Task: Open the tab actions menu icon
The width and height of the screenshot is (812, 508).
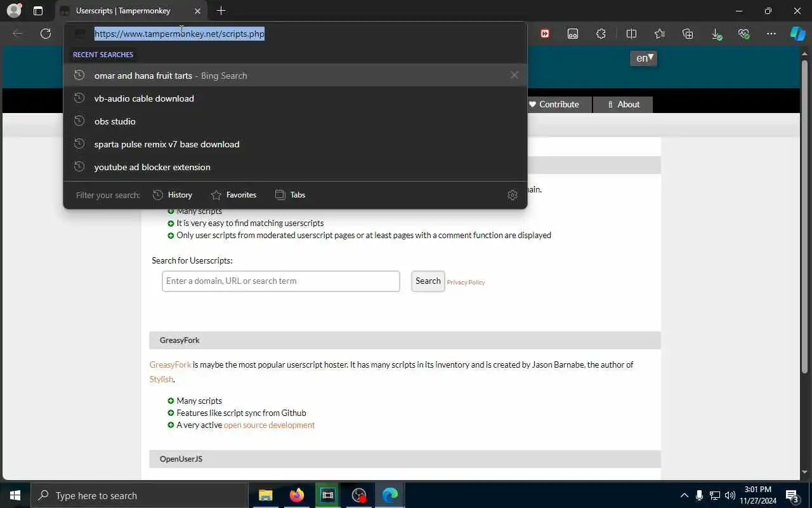Action: coord(38,11)
